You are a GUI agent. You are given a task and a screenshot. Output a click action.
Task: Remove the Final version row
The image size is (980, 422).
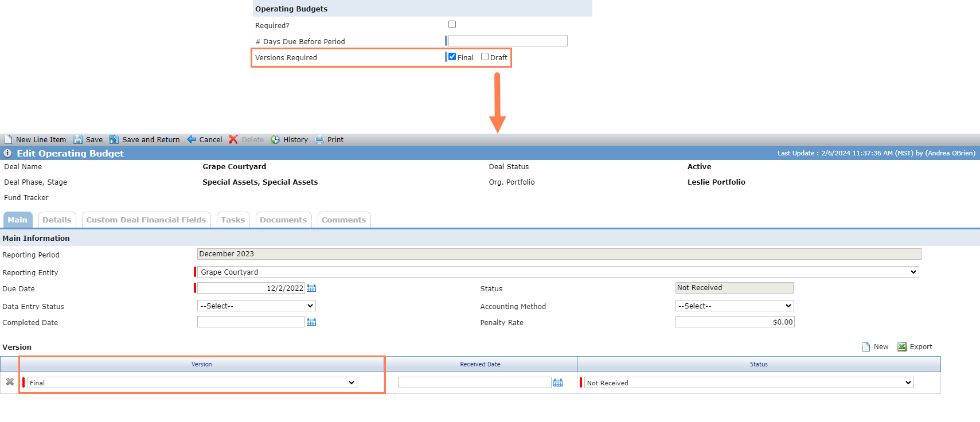tap(10, 382)
